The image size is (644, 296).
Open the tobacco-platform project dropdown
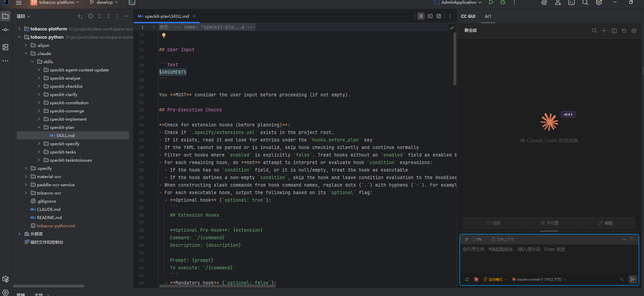coord(55,2)
